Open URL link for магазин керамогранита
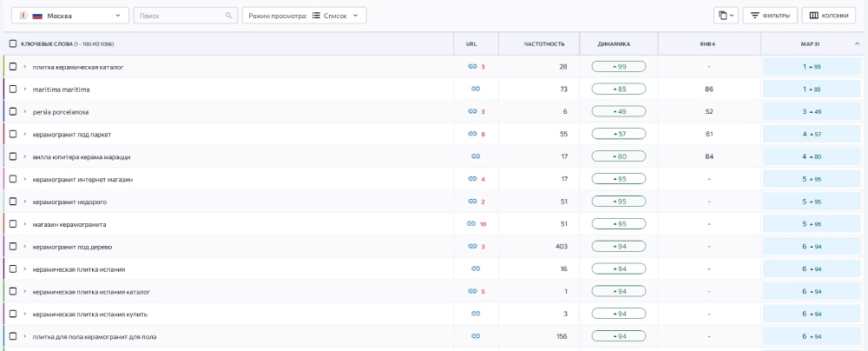Screen dimensions: 868x351 pyautogui.click(x=471, y=224)
